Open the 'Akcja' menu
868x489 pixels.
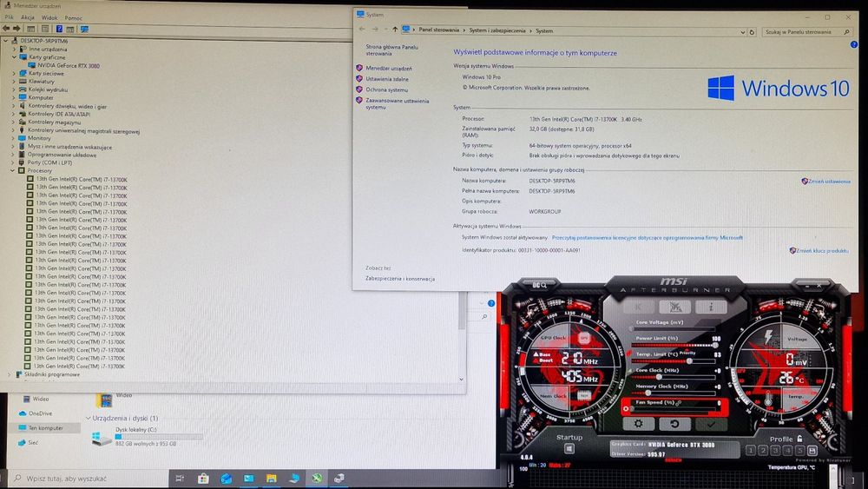pyautogui.click(x=28, y=17)
